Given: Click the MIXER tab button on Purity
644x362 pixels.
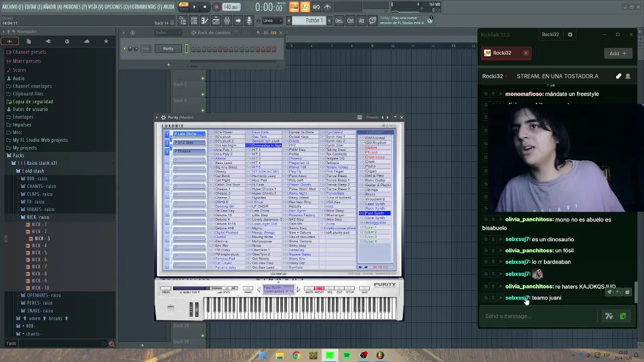Looking at the screenshot, I should [308, 289].
